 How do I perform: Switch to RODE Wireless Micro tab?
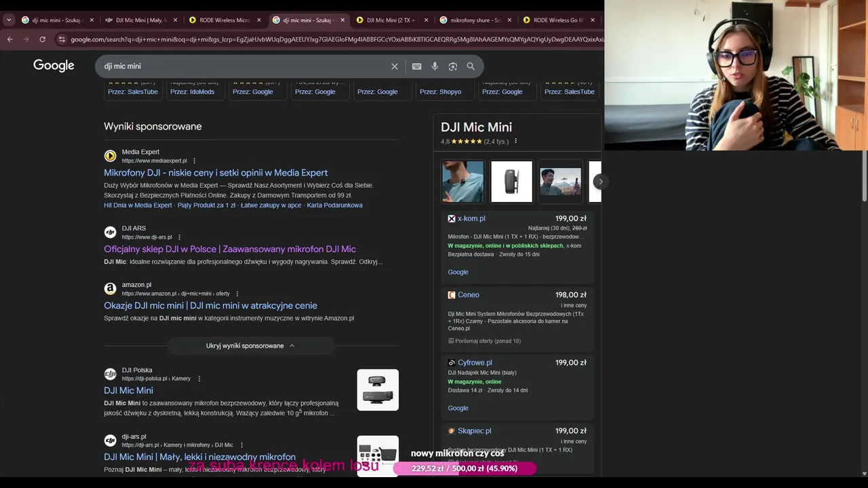pyautogui.click(x=224, y=20)
